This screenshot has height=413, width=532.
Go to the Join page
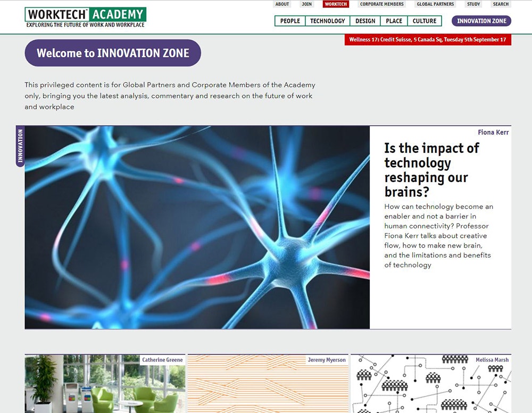(x=307, y=4)
